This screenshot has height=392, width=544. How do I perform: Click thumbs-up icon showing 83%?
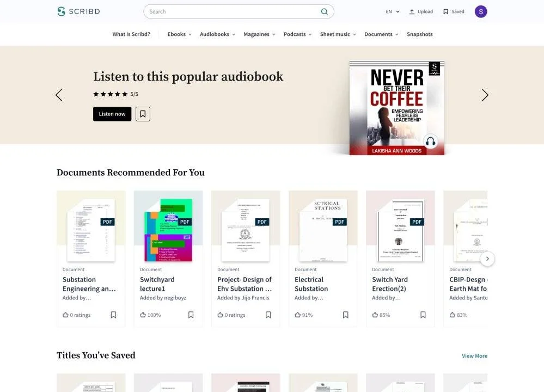(452, 315)
